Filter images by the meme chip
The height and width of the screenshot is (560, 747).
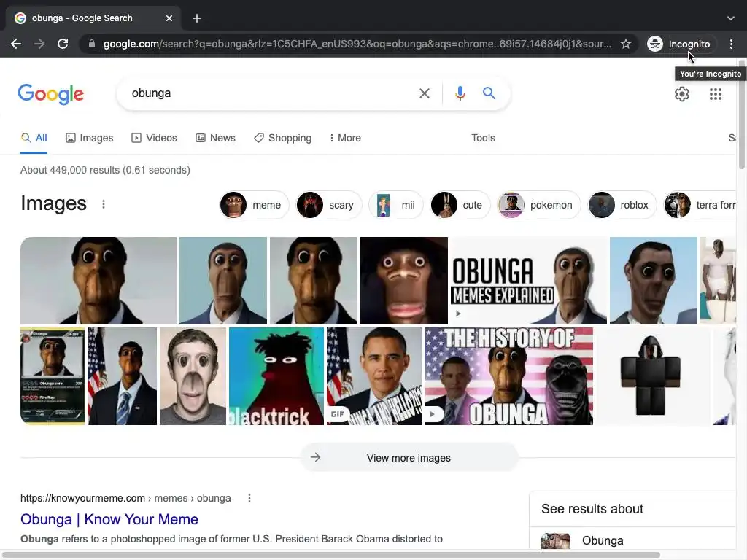point(254,205)
